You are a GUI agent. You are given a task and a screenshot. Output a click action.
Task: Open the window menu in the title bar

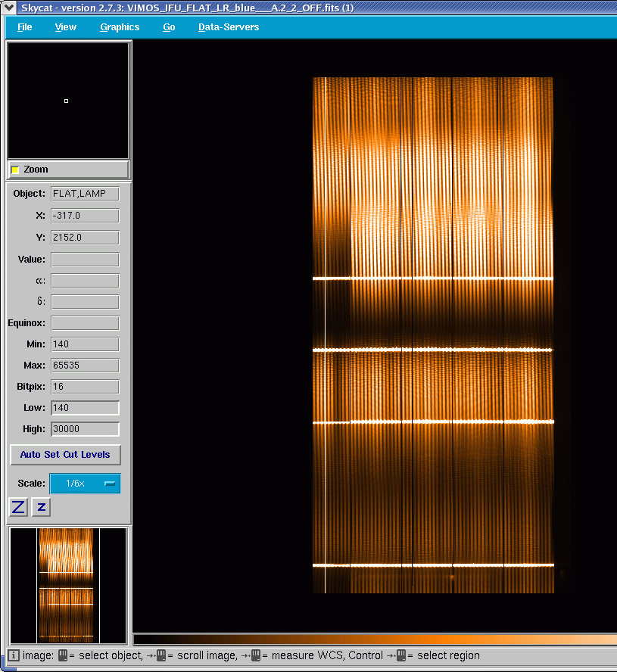[8, 8]
